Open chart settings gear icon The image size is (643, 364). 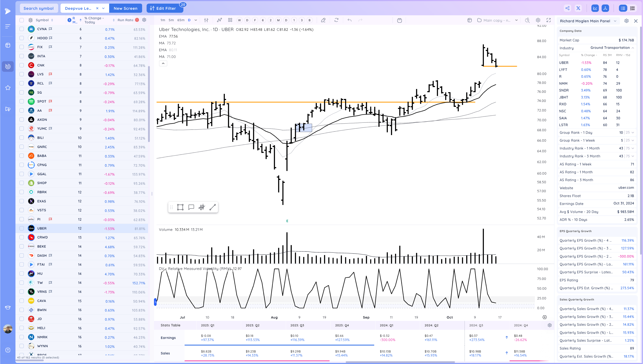[538, 20]
